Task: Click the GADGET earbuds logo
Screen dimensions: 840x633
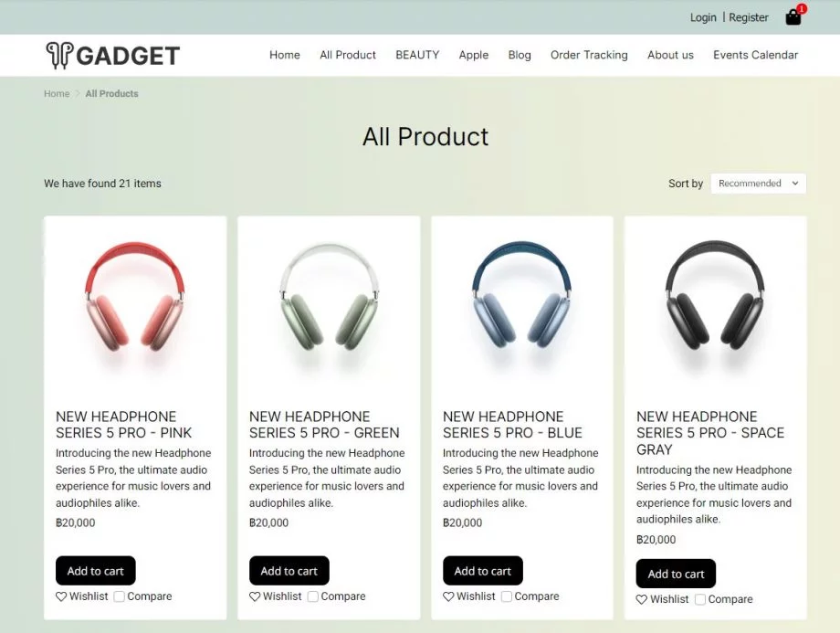Action: coord(113,56)
